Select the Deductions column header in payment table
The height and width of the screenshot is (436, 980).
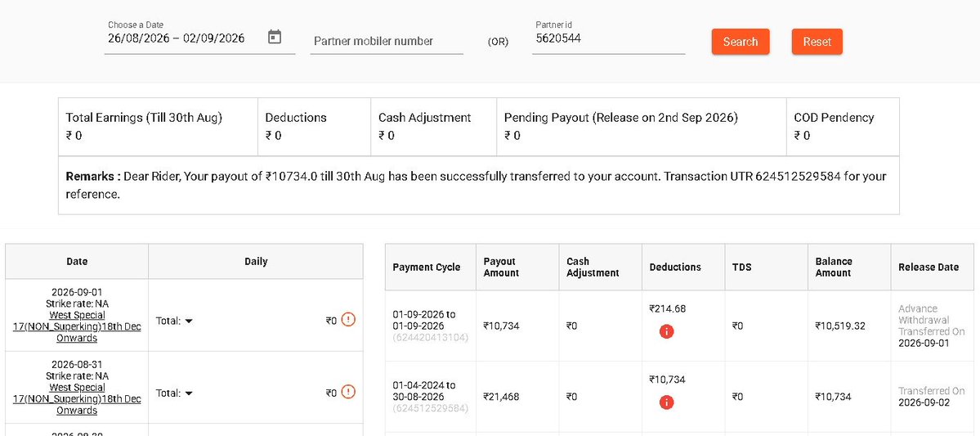click(684, 267)
